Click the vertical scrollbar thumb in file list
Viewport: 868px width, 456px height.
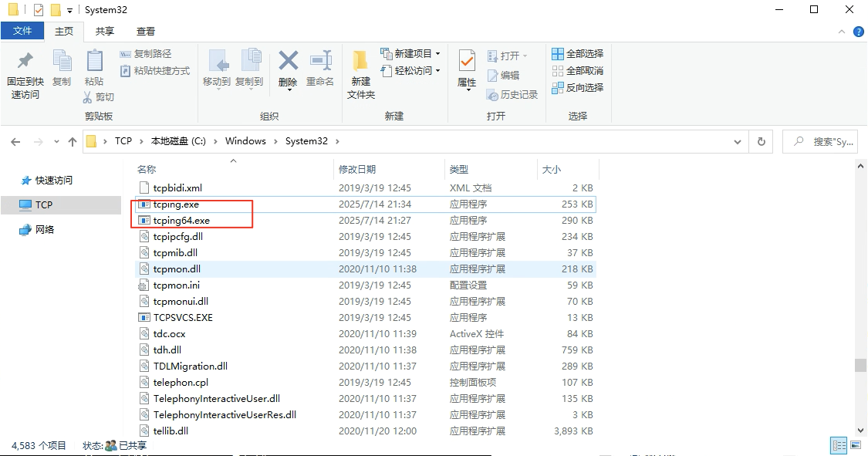click(860, 366)
